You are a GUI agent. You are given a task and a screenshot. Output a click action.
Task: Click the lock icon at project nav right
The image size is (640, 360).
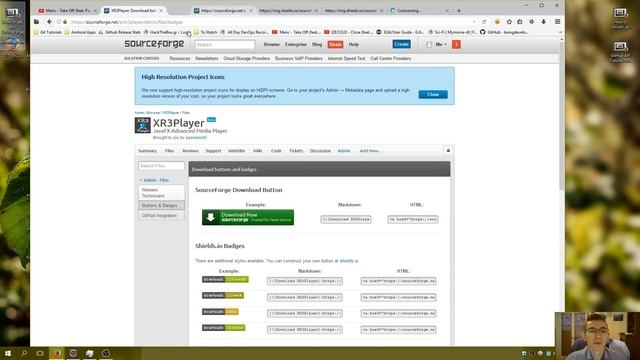pos(448,150)
